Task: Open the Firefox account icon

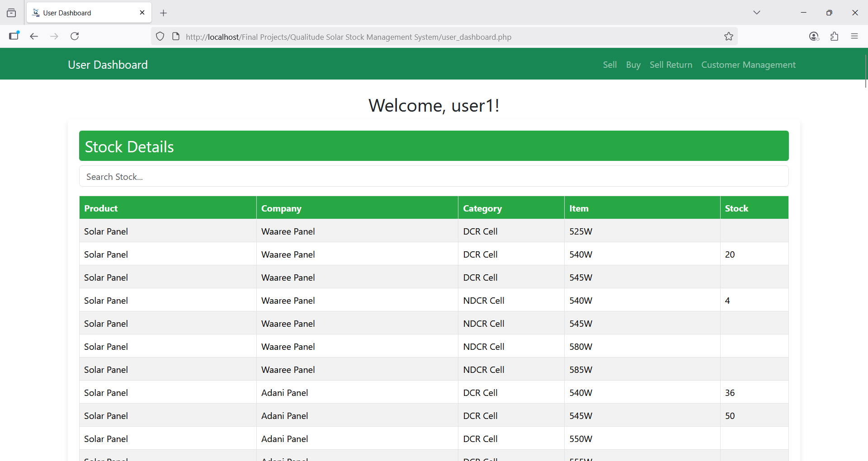Action: point(814,37)
